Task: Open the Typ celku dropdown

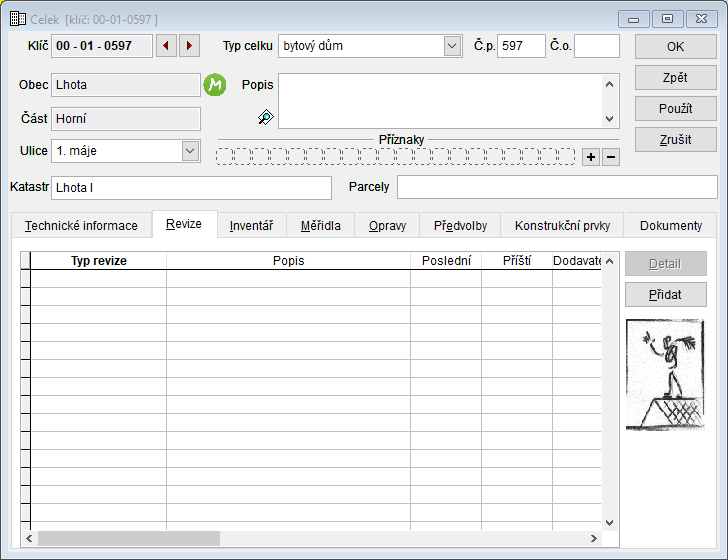Action: [451, 46]
